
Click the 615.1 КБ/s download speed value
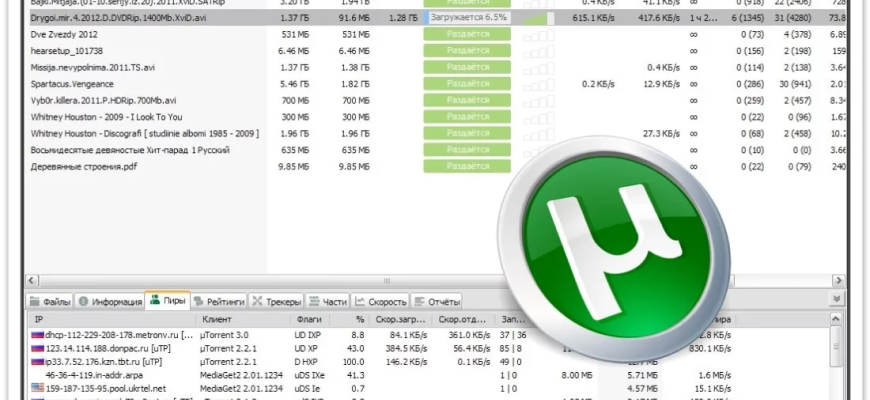pos(593,18)
